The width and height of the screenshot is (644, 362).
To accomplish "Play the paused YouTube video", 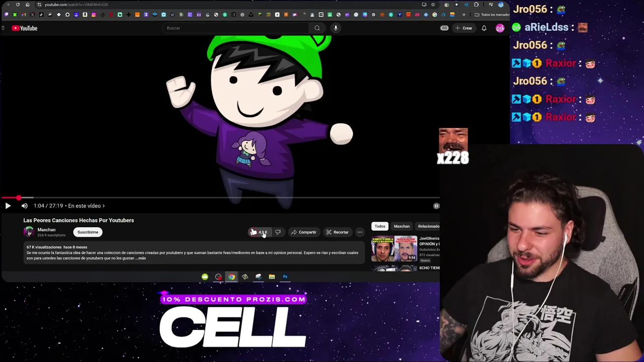I will [8, 206].
